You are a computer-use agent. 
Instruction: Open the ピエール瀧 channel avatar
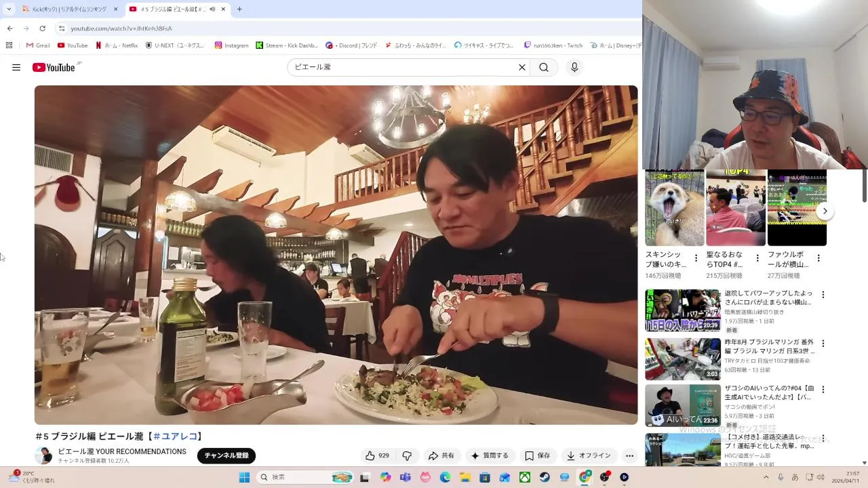44,455
